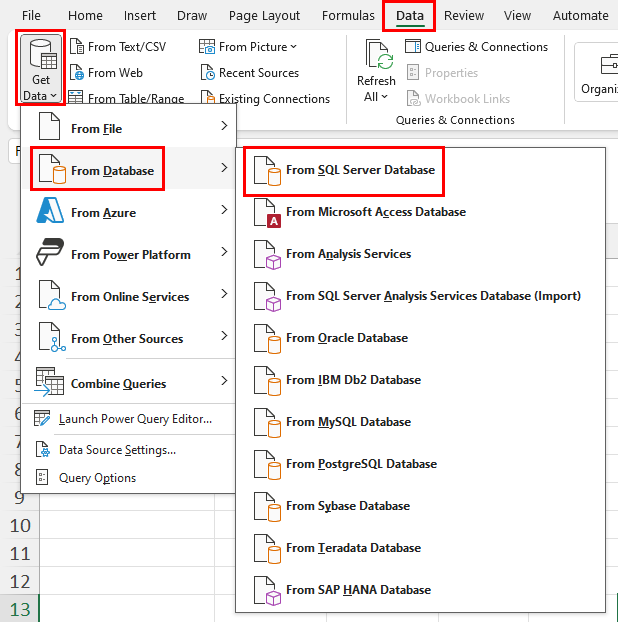This screenshot has width=618, height=622.
Task: Click From Table/Range icon
Action: tap(75, 97)
